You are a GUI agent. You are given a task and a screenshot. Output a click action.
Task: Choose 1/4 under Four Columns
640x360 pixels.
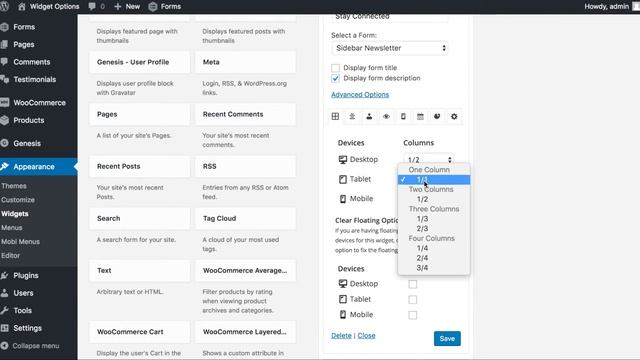pos(434,248)
